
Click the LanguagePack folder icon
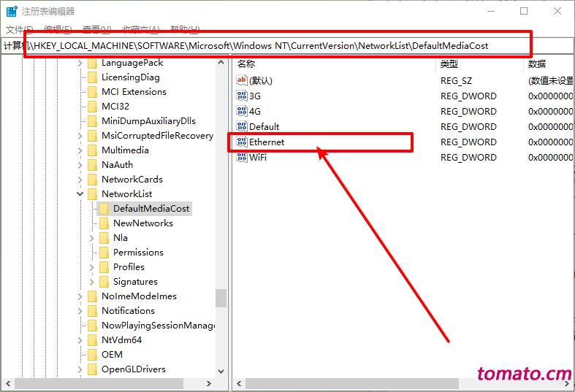pos(92,63)
